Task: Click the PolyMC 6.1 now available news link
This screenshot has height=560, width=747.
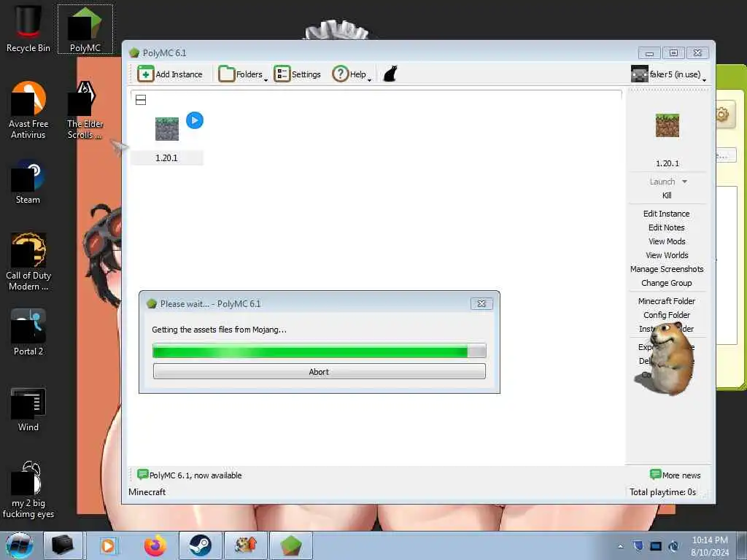Action: 196,475
